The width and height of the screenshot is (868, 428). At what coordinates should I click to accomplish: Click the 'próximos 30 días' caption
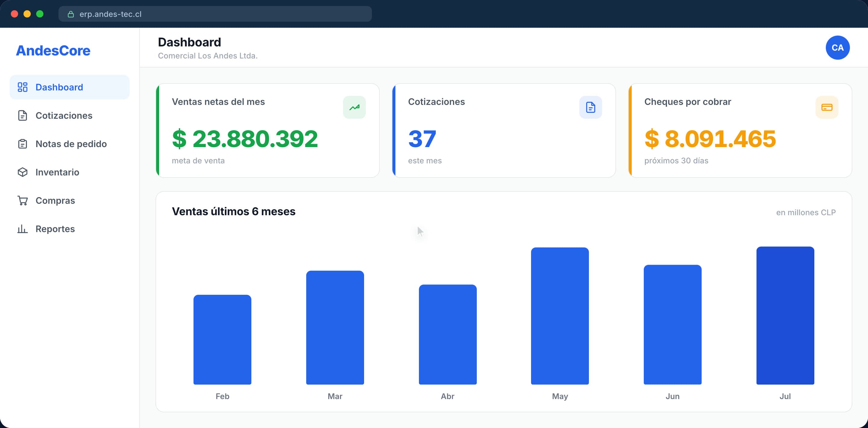point(676,160)
